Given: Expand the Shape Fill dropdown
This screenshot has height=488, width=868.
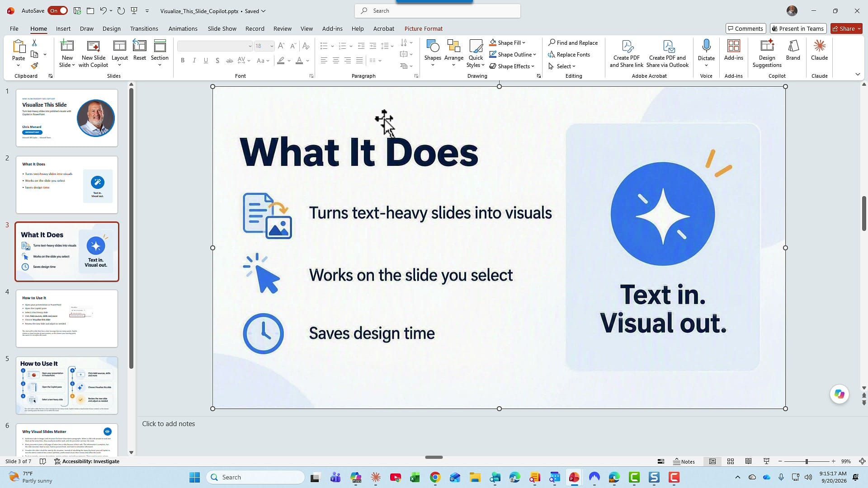Looking at the screenshot, I should click(524, 43).
